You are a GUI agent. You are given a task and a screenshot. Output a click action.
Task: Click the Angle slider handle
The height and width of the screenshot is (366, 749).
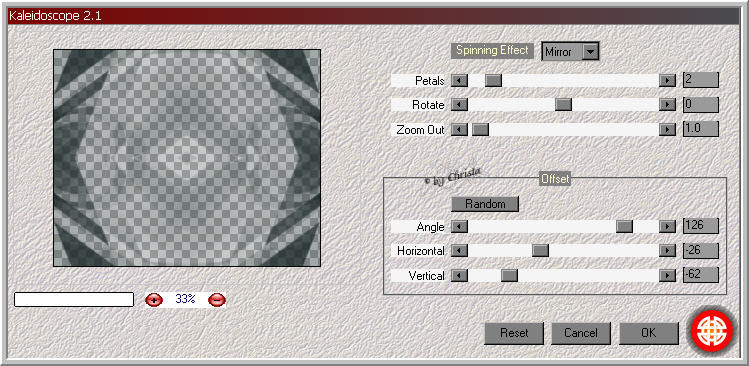click(624, 226)
